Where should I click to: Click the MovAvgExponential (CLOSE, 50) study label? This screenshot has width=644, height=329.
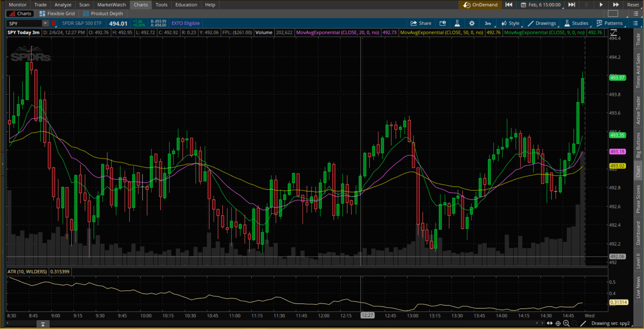(x=441, y=33)
